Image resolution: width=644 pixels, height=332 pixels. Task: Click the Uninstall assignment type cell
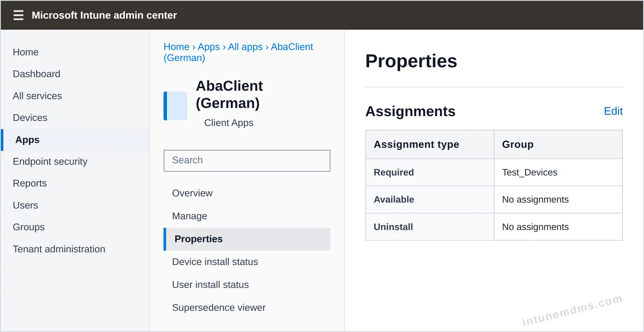(x=430, y=227)
